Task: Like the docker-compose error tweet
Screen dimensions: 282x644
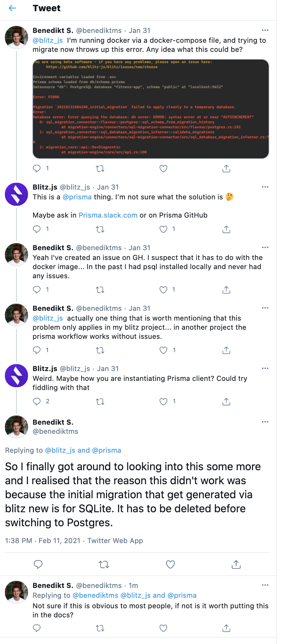Action: [163, 169]
